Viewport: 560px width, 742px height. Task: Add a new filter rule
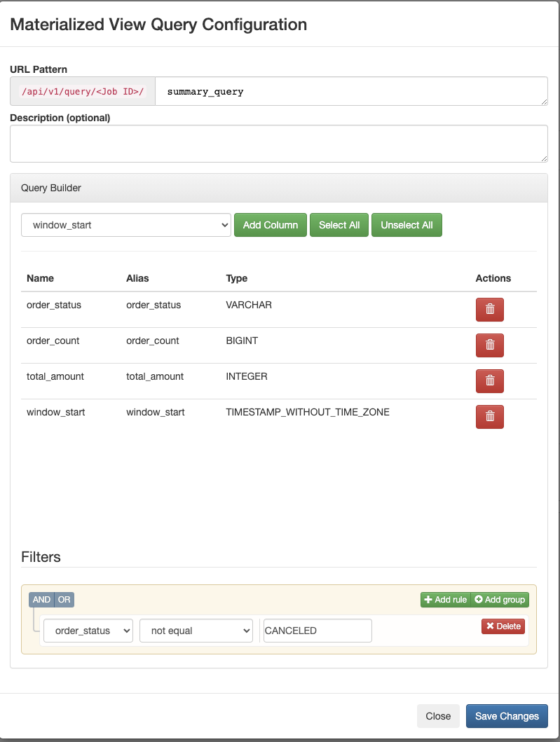point(445,600)
